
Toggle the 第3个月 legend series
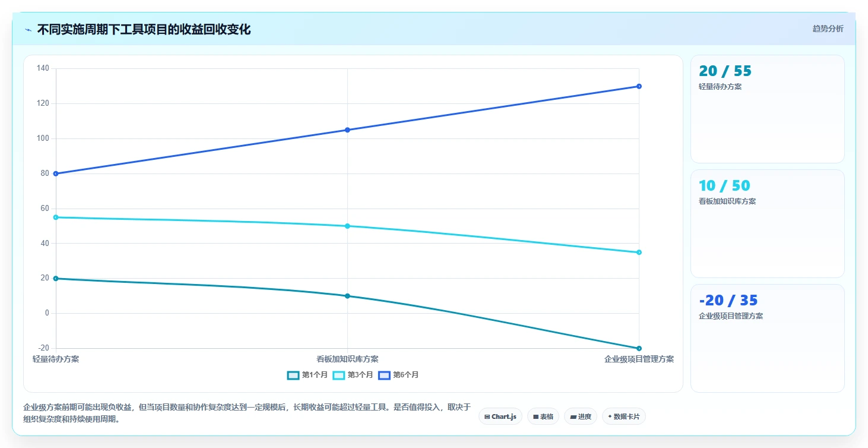(353, 375)
